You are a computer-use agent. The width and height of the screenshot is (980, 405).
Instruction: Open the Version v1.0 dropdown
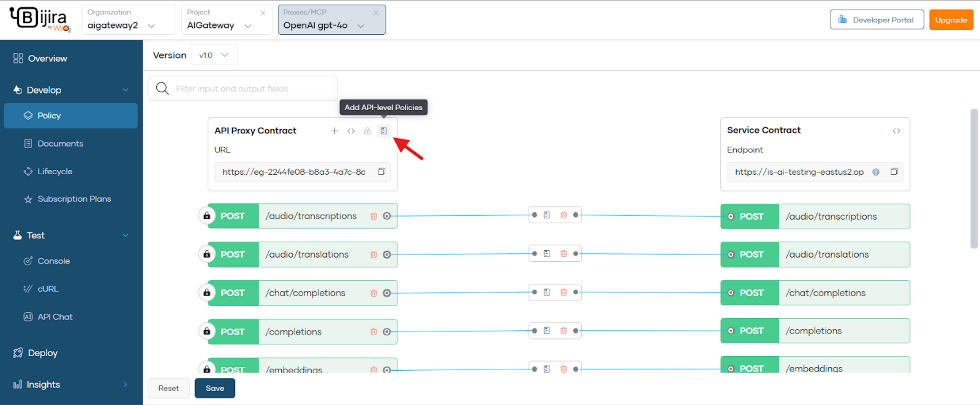pyautogui.click(x=214, y=55)
